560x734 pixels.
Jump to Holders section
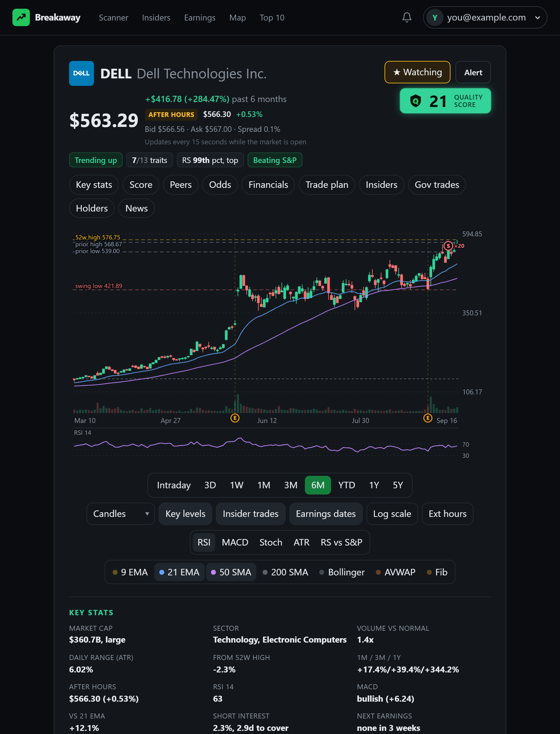pyautogui.click(x=92, y=208)
